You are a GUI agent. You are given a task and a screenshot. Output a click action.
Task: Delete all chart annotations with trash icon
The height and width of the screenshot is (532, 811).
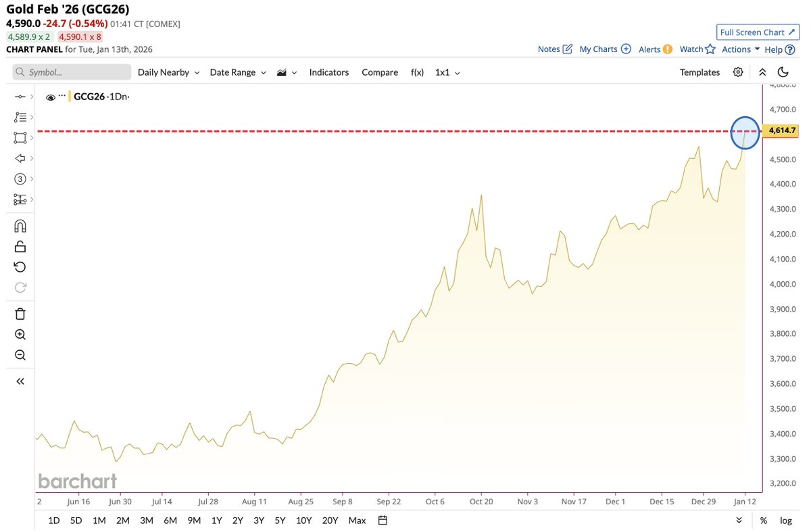point(19,313)
